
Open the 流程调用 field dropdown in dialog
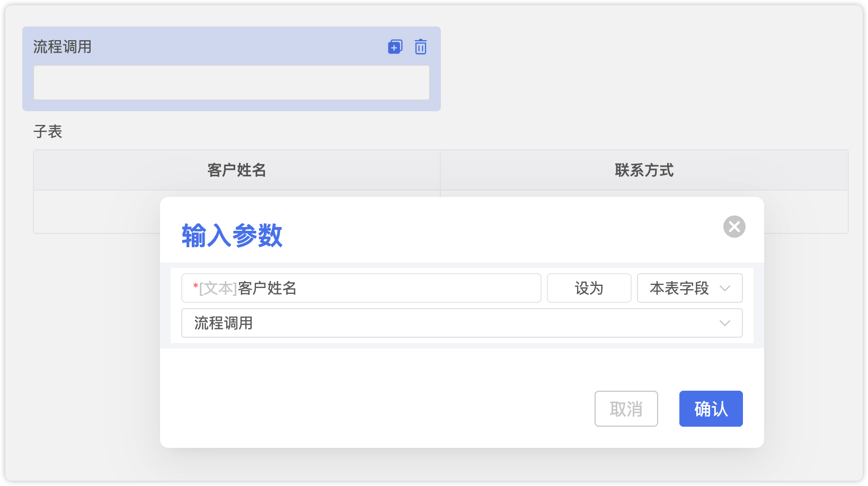(456, 323)
